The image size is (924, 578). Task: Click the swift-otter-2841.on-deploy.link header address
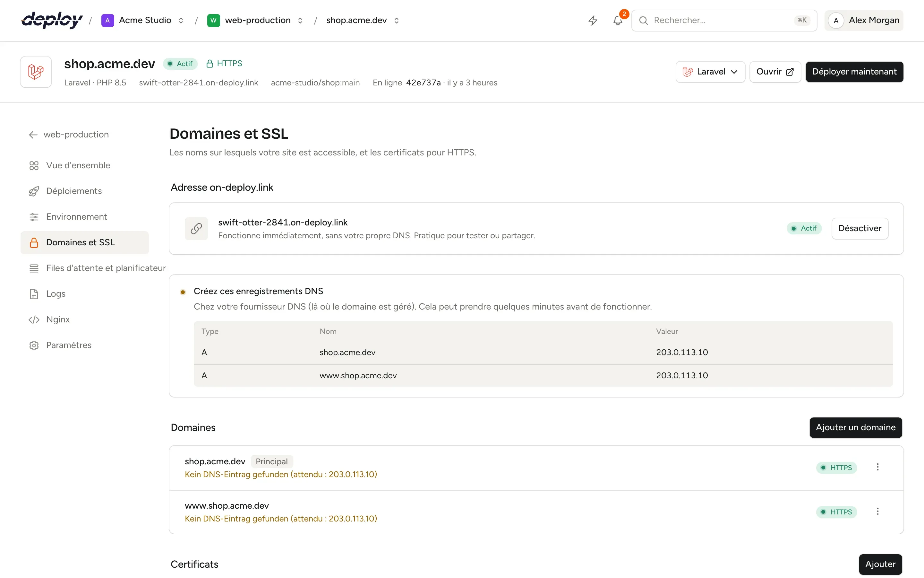pyautogui.click(x=198, y=83)
